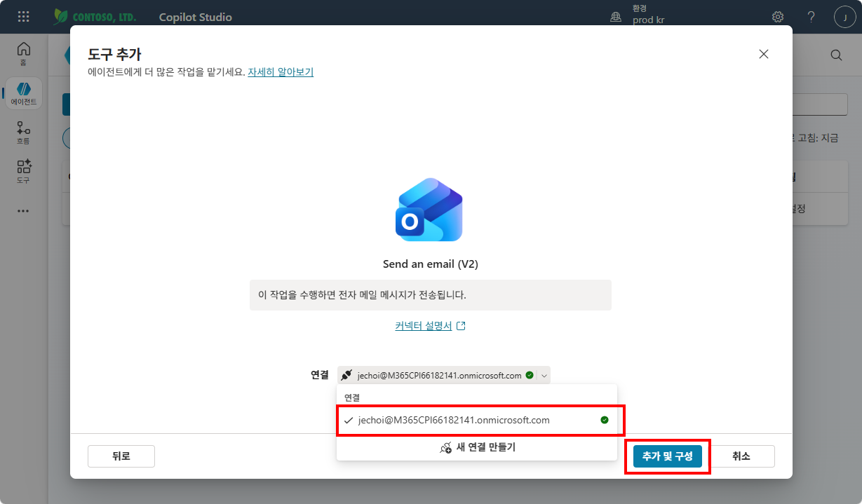Click the Cancel button
The height and width of the screenshot is (504, 862).
tap(741, 456)
